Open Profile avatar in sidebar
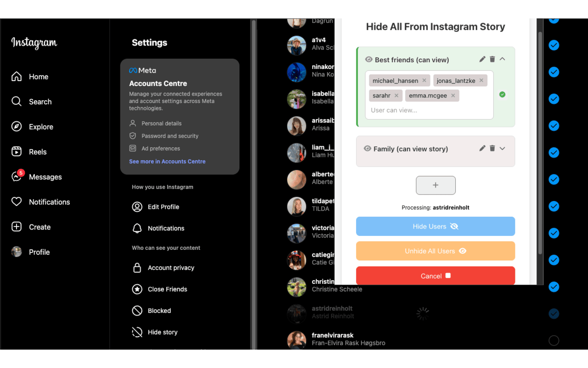 coord(17,252)
